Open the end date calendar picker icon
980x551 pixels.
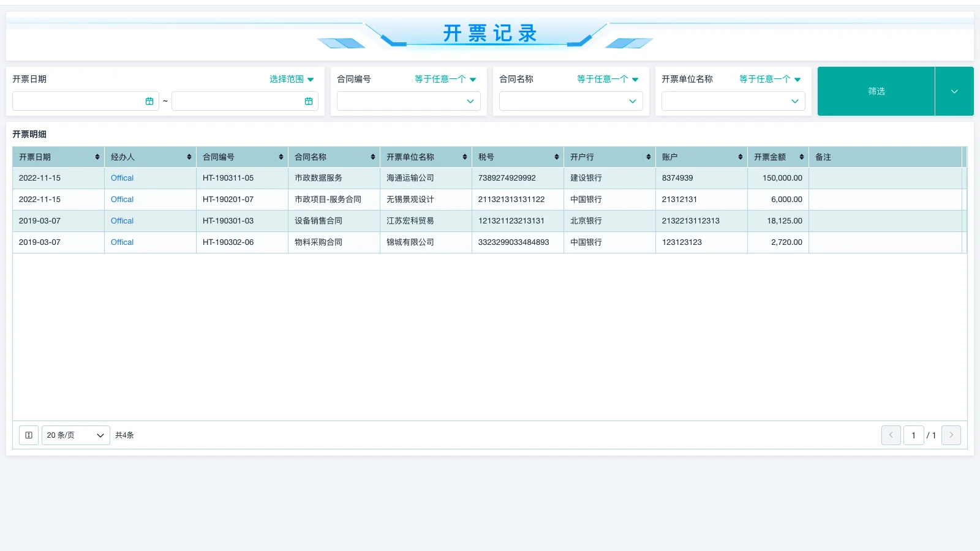click(309, 101)
